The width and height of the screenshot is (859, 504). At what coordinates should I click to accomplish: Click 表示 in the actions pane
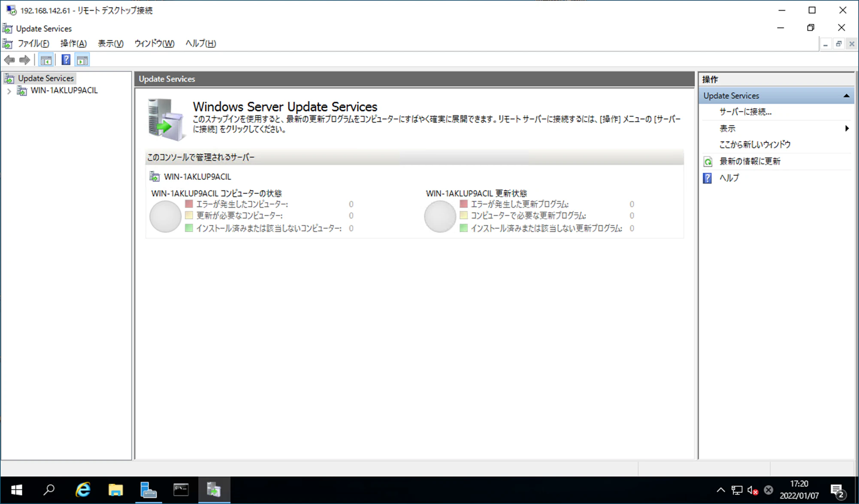tap(727, 128)
